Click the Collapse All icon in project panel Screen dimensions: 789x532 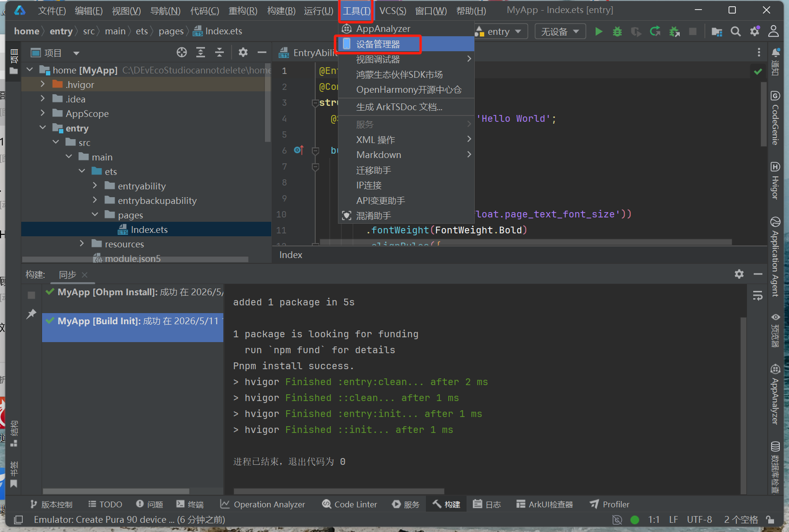(x=219, y=52)
